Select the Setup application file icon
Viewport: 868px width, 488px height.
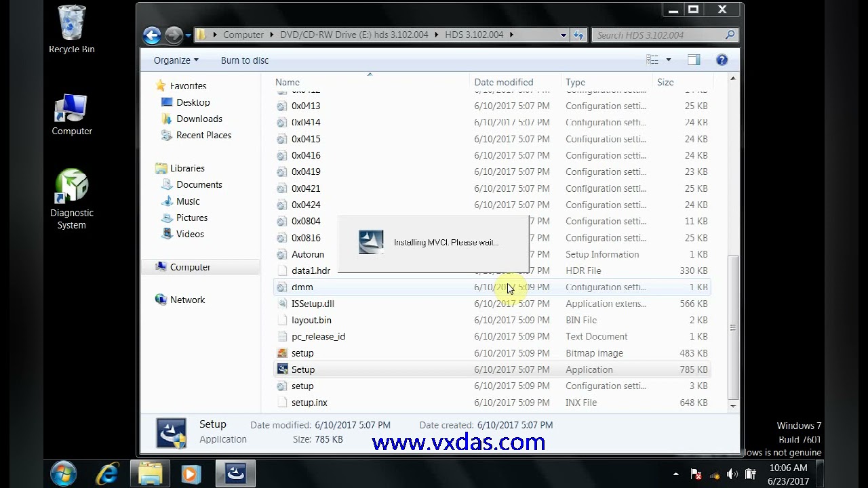[x=282, y=369]
